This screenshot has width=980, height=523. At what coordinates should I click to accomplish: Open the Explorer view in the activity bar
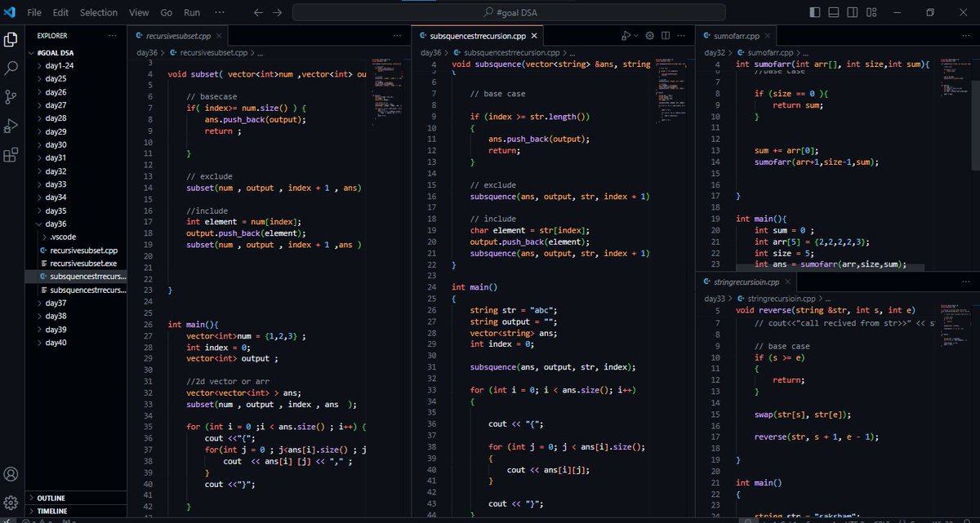pyautogui.click(x=11, y=39)
